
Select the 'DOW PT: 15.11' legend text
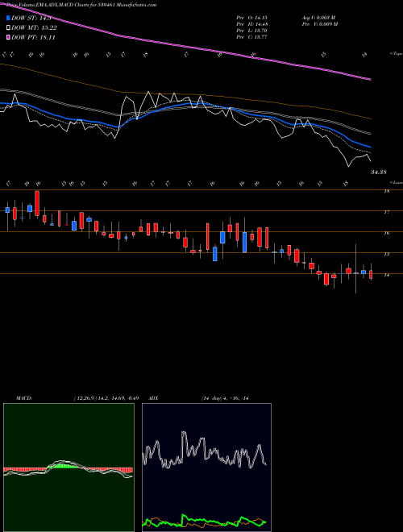(x=33, y=37)
